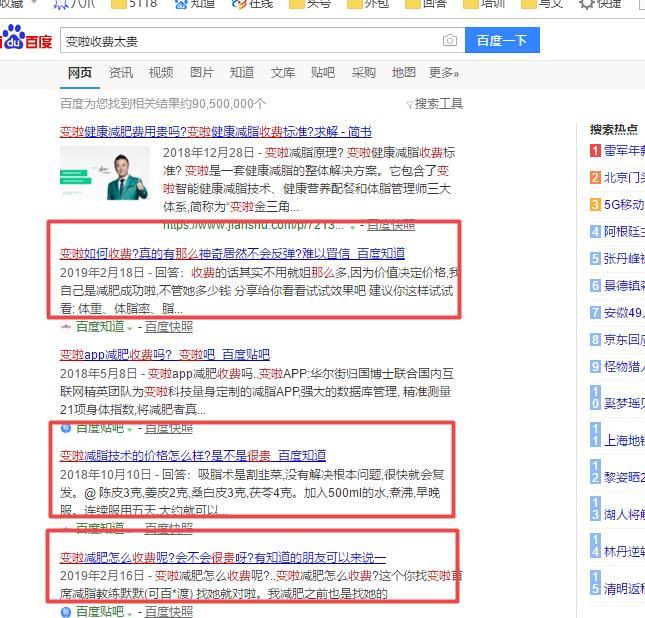
Task: Go to the 贴吧 tab
Action: (323, 73)
